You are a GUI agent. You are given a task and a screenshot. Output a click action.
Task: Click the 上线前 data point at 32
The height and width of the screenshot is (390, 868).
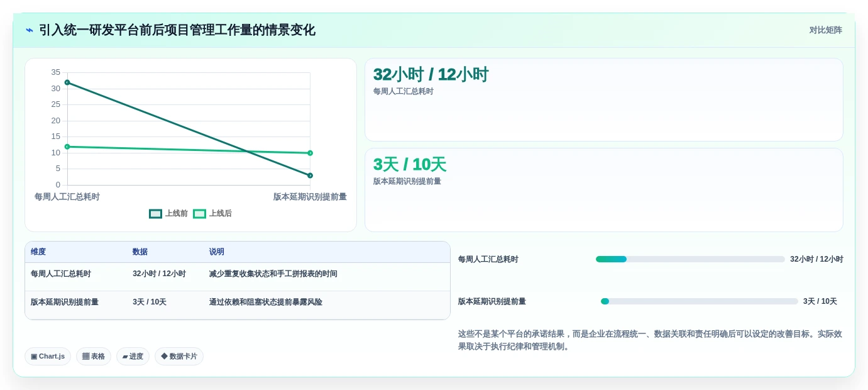click(67, 82)
